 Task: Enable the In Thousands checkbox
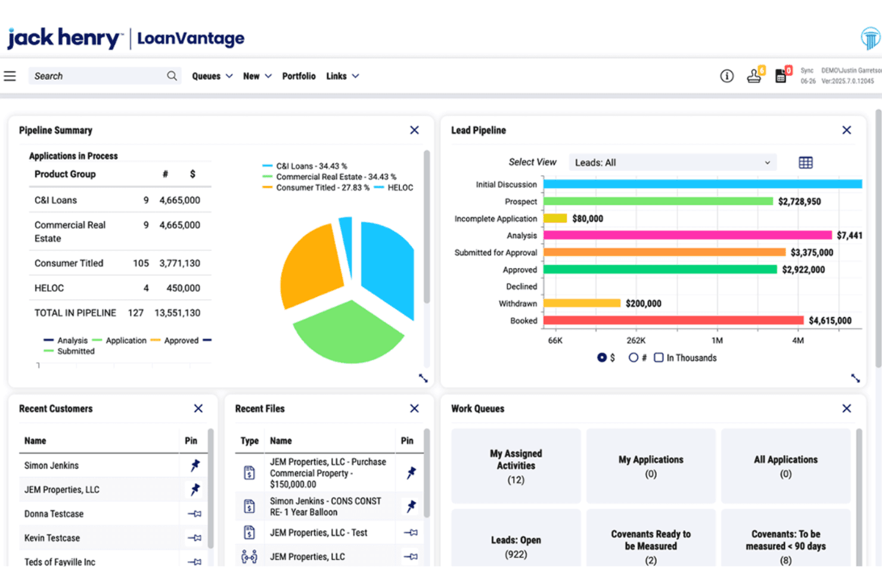pyautogui.click(x=659, y=357)
